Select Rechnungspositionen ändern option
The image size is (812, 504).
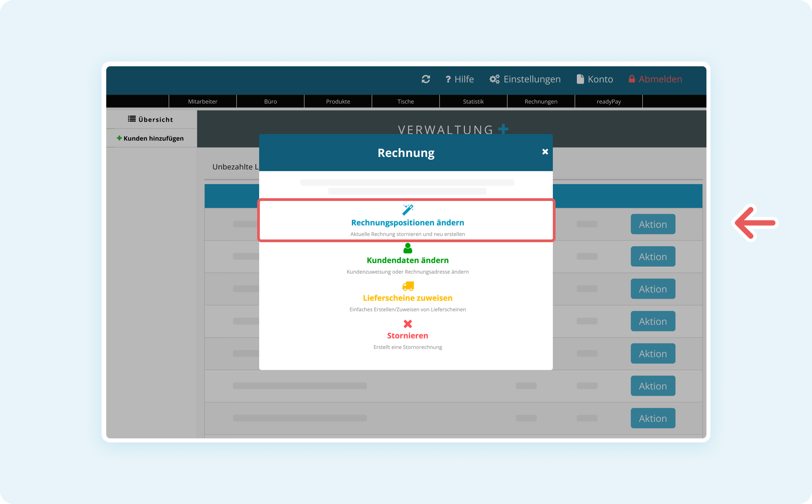coord(407,223)
